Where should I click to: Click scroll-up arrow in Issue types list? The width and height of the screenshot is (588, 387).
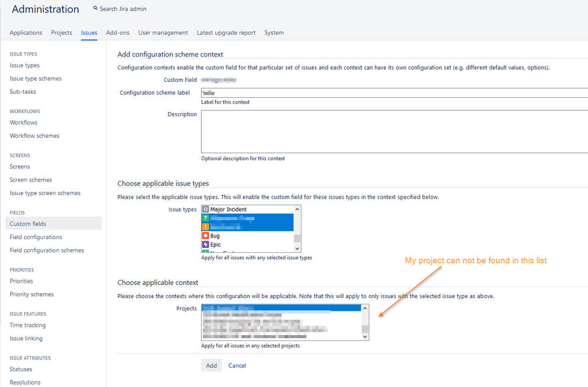point(297,209)
